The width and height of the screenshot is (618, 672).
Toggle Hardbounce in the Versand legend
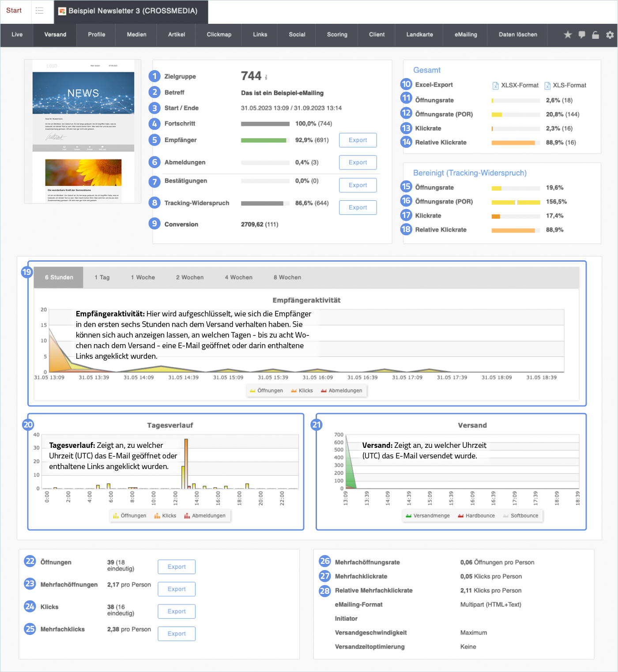point(476,515)
